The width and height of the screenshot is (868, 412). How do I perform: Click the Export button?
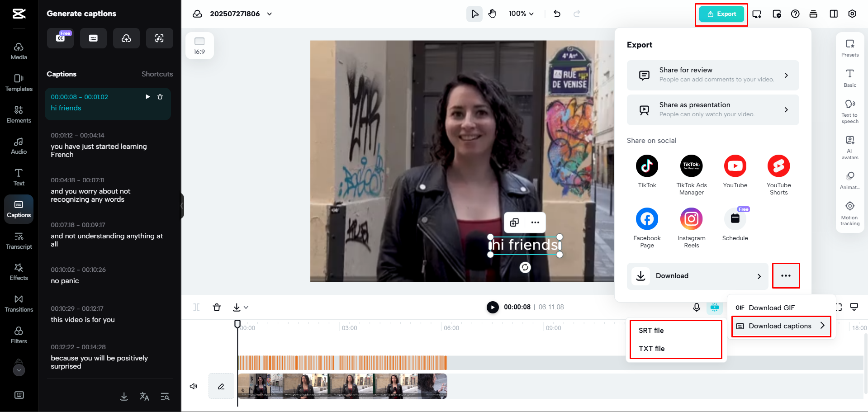pos(721,14)
